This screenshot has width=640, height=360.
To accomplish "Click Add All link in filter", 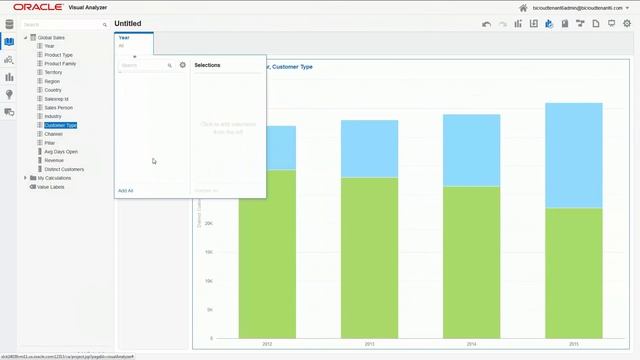I will 126,191.
